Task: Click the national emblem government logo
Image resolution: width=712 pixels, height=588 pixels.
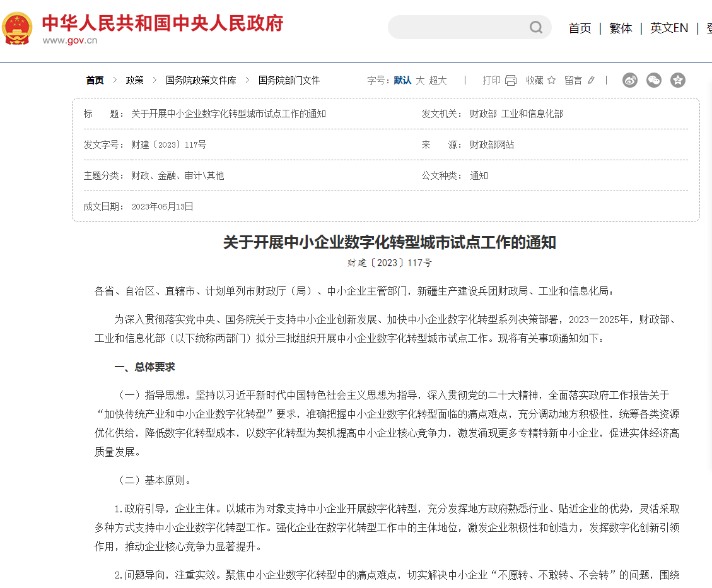Action: click(x=18, y=28)
